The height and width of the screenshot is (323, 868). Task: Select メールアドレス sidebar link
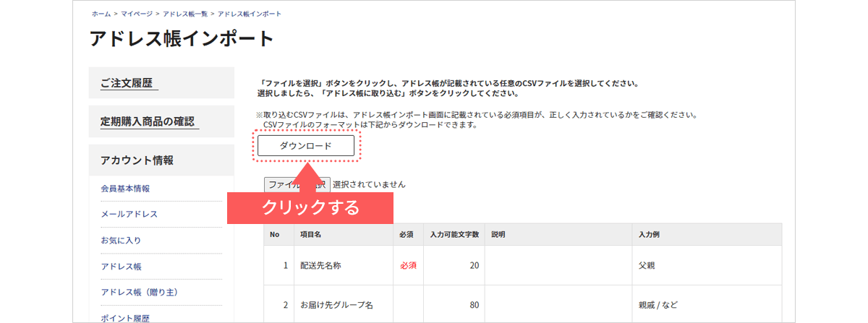click(129, 215)
